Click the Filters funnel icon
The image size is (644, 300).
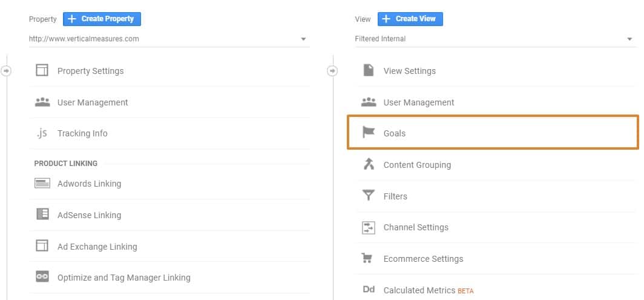(x=368, y=196)
